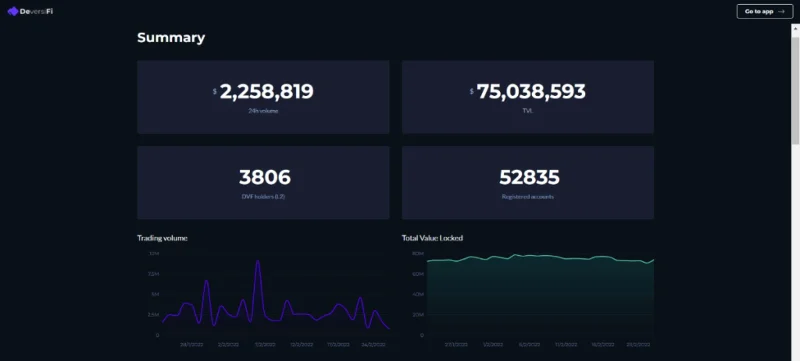
Task: Click the TVL label under the figure
Action: 528,111
